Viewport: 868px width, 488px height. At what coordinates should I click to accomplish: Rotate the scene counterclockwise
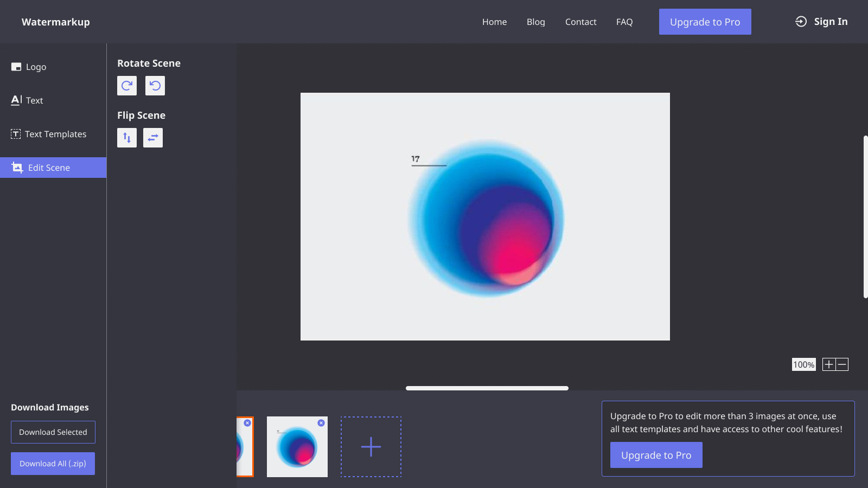point(155,86)
